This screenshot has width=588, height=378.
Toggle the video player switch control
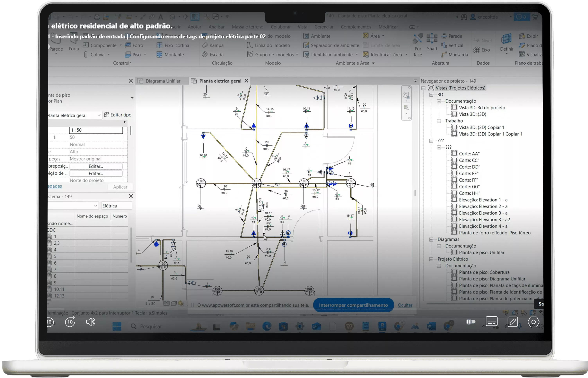(x=471, y=321)
